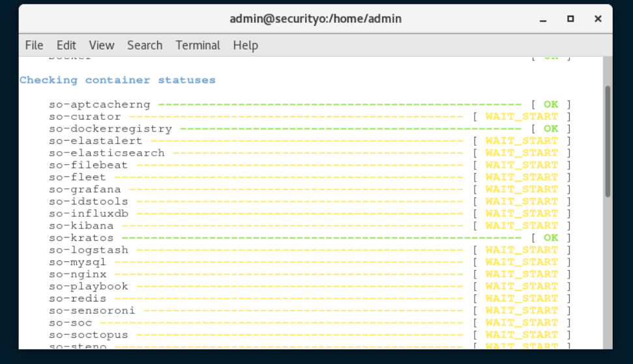The image size is (633, 364).
Task: Open the Search menu
Action: click(145, 45)
